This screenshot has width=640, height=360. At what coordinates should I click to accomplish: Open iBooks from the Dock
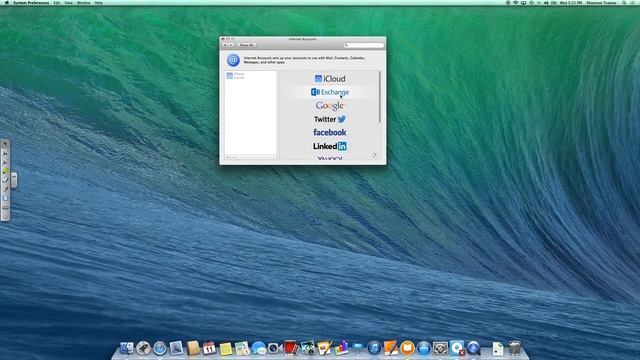(x=407, y=348)
